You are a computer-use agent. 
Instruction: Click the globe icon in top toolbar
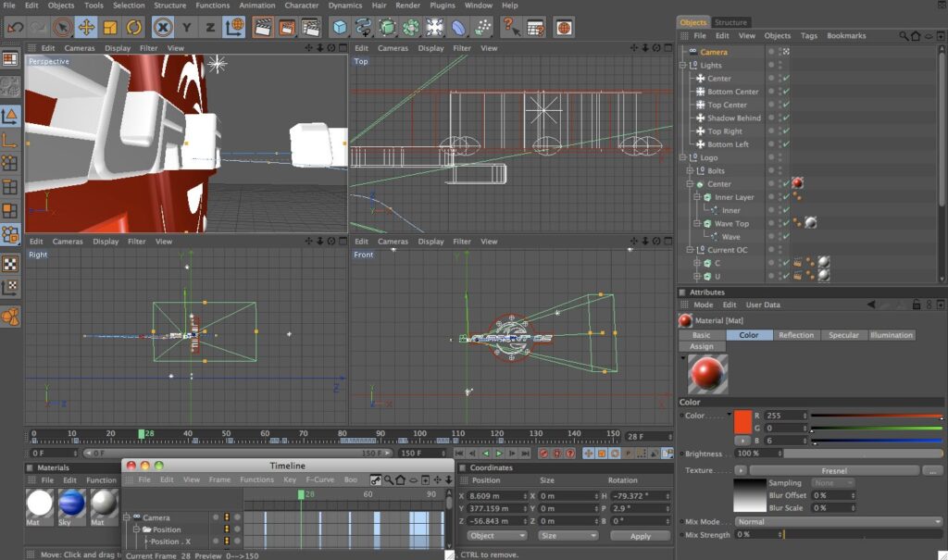564,27
